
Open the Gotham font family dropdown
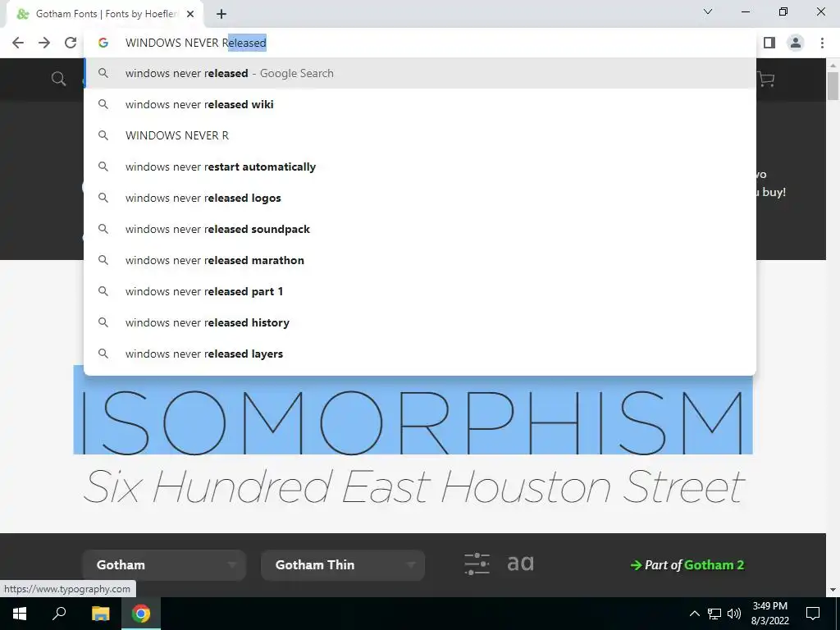point(164,565)
